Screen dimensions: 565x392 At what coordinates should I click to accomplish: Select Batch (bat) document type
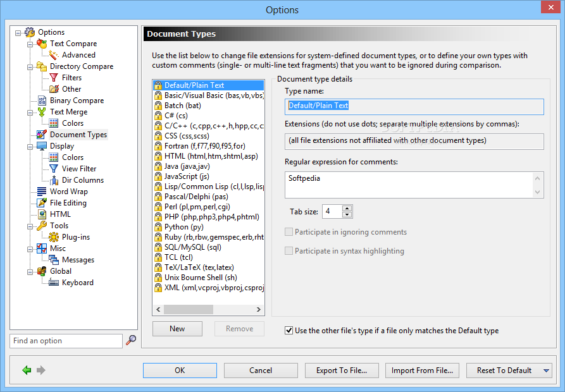208,106
